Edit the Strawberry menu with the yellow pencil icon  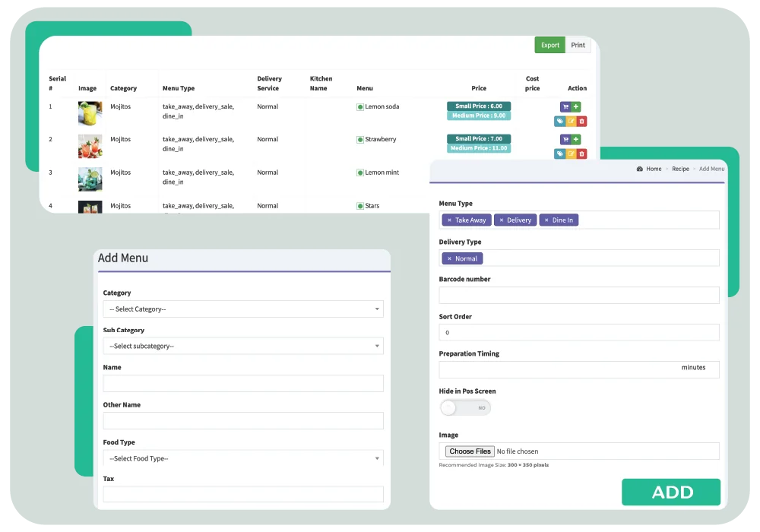click(x=571, y=154)
